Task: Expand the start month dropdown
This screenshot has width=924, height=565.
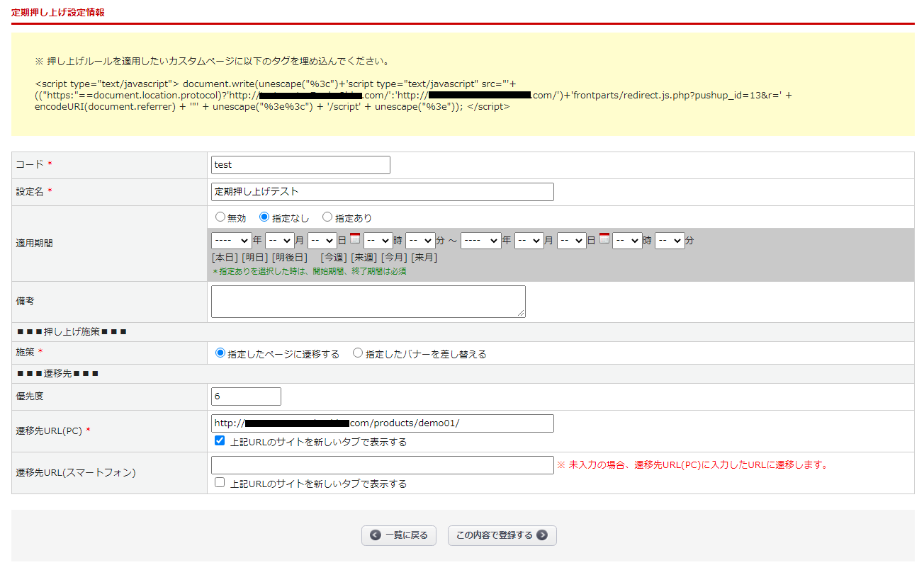Action: pos(279,241)
